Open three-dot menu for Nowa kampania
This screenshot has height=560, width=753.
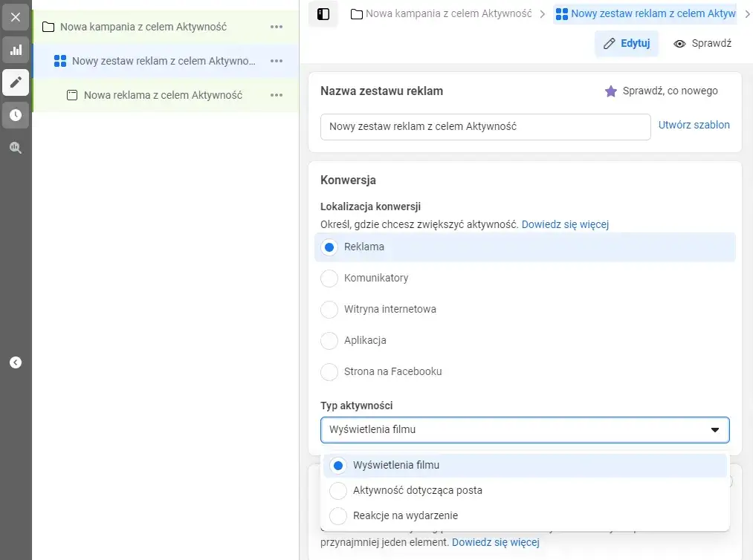click(276, 27)
